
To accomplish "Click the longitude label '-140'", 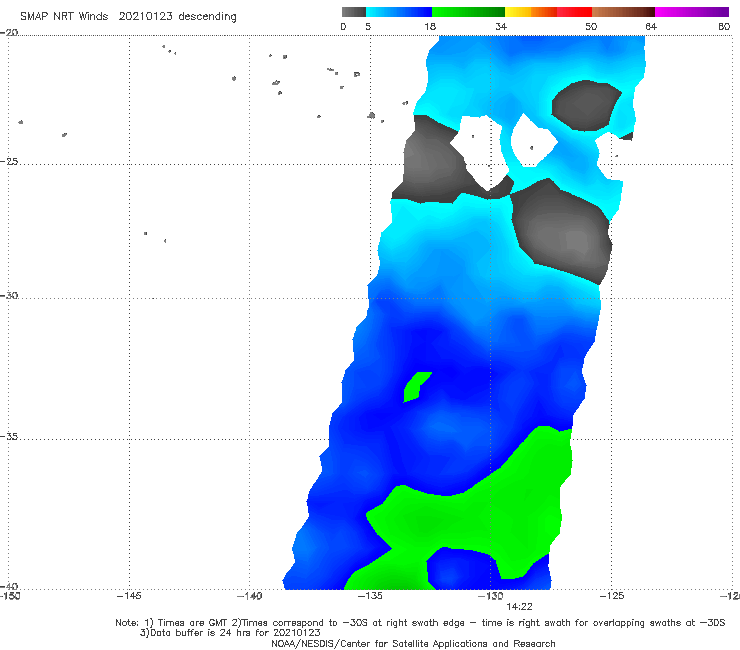I will click(x=249, y=596).
